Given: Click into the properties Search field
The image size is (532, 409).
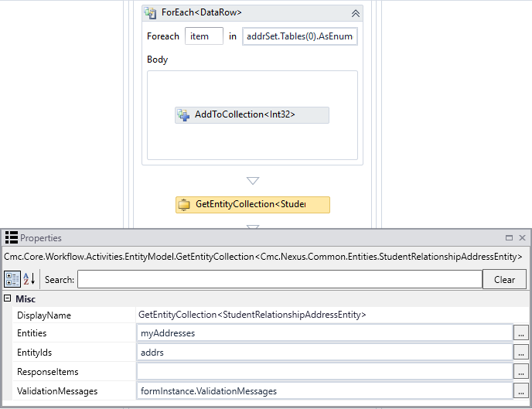Looking at the screenshot, I should pos(279,279).
